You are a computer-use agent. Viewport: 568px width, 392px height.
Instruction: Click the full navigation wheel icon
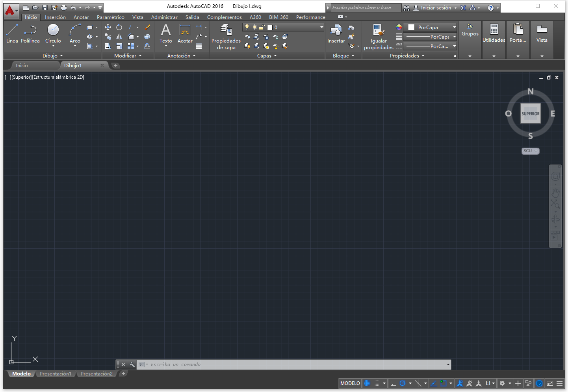[x=555, y=176]
